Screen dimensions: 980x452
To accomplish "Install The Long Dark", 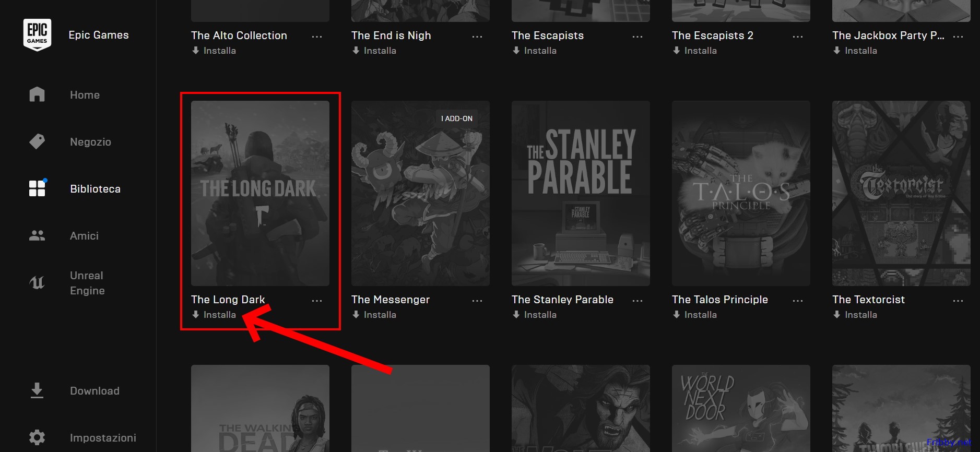I will coord(214,315).
